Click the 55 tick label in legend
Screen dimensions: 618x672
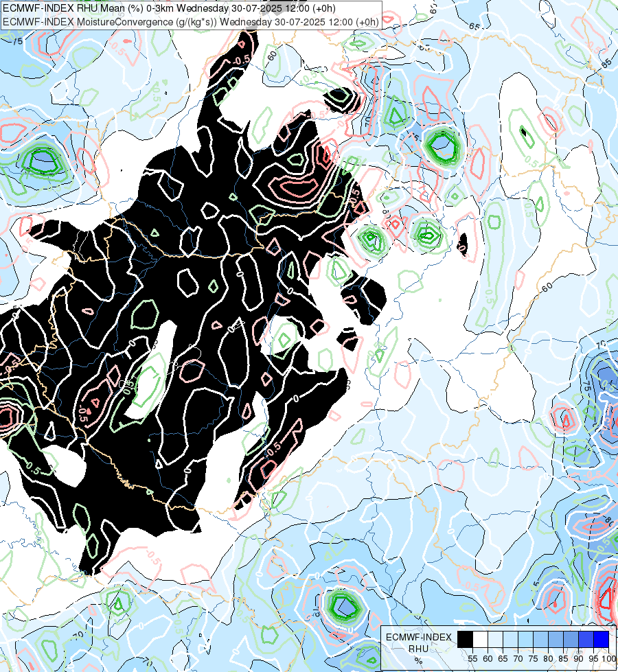(x=472, y=659)
